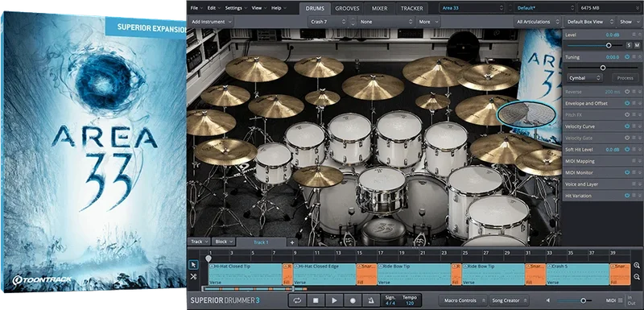Click the tempo value 120
This screenshot has height=310, width=644.
(x=410, y=303)
